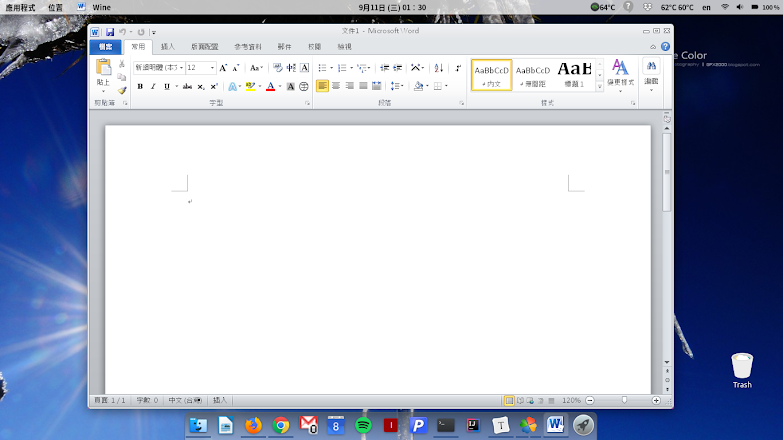The height and width of the screenshot is (440, 783).
Task: Open Word Help question mark
Action: click(666, 46)
